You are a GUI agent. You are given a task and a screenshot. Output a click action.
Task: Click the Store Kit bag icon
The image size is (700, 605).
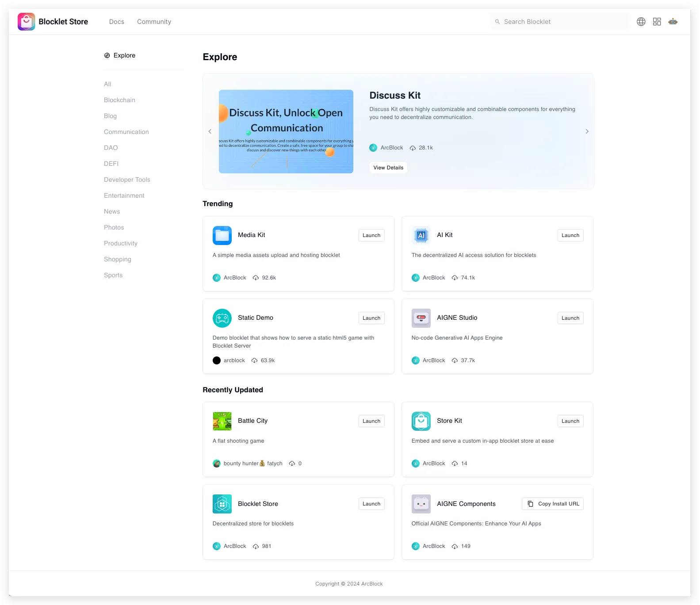pos(421,421)
